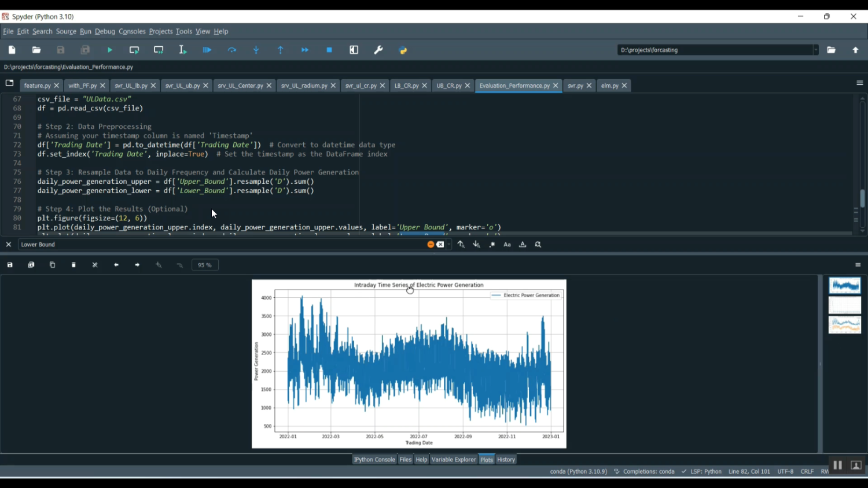Image resolution: width=868 pixels, height=488 pixels.
Task: Copy the plot image to clipboard
Action: (52, 265)
